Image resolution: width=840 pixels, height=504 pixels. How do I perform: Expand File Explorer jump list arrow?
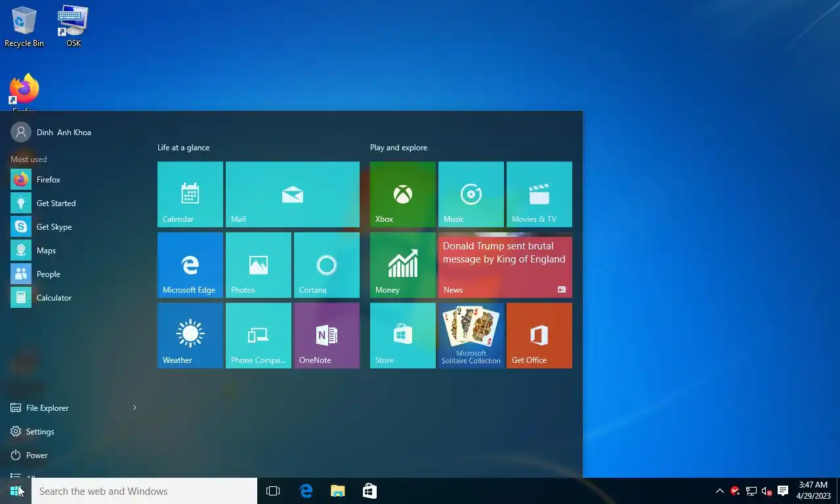click(x=135, y=408)
